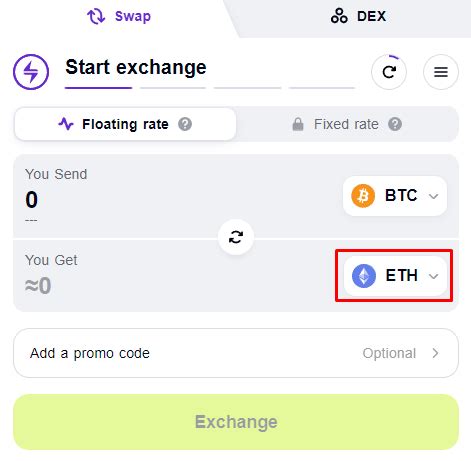Switch to the DEX tab

(358, 16)
